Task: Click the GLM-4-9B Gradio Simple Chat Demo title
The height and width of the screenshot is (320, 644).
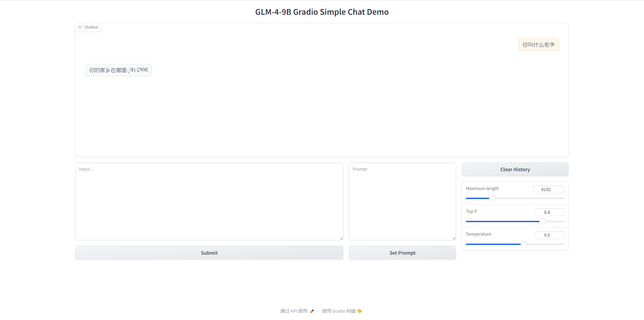Action: click(322, 12)
